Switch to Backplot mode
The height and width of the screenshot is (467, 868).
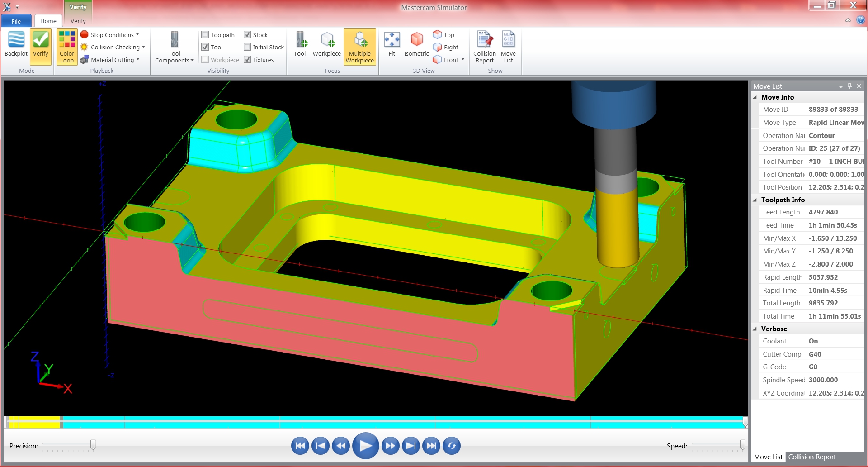[x=16, y=44]
